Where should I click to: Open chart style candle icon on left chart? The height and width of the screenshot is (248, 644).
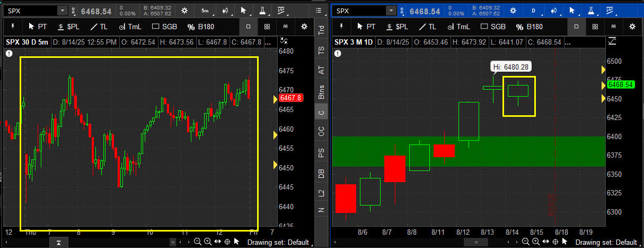(226, 10)
